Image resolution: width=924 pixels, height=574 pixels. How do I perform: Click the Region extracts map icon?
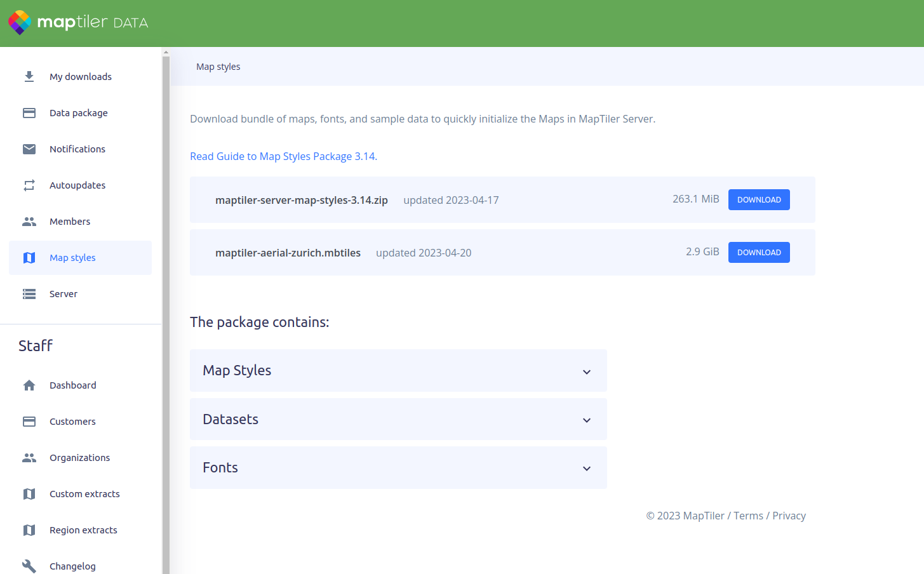[x=29, y=530]
